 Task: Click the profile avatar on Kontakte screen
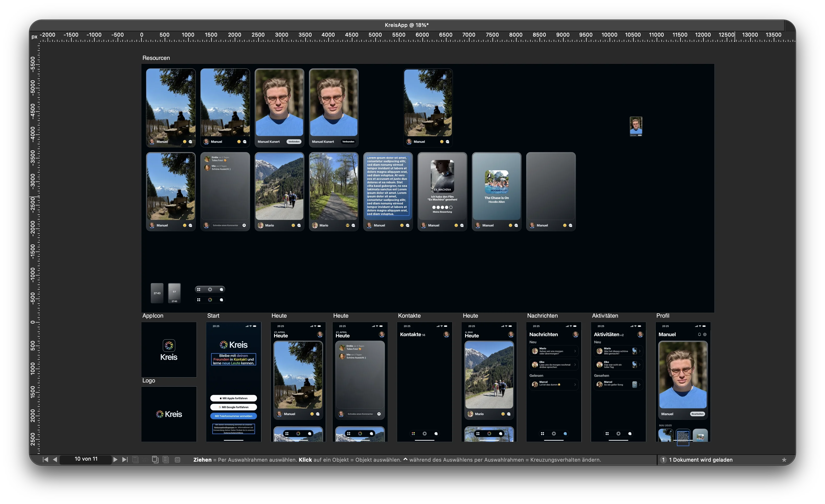tap(446, 335)
